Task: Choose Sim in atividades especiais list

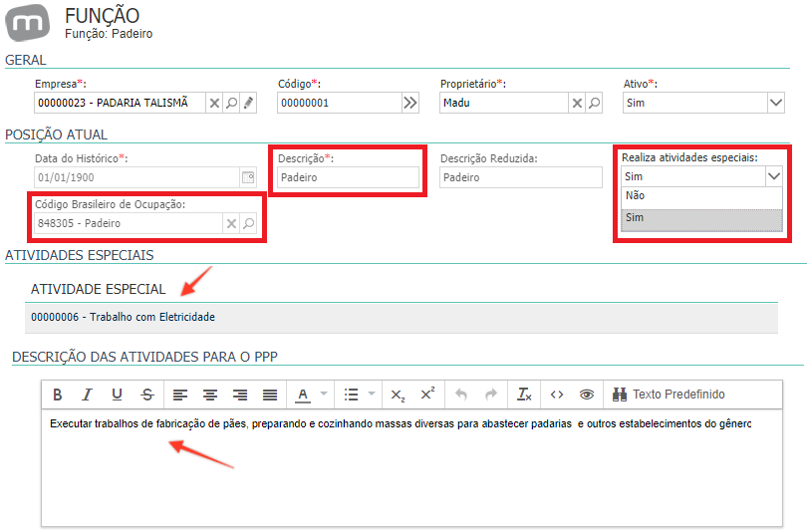Action: [701, 218]
